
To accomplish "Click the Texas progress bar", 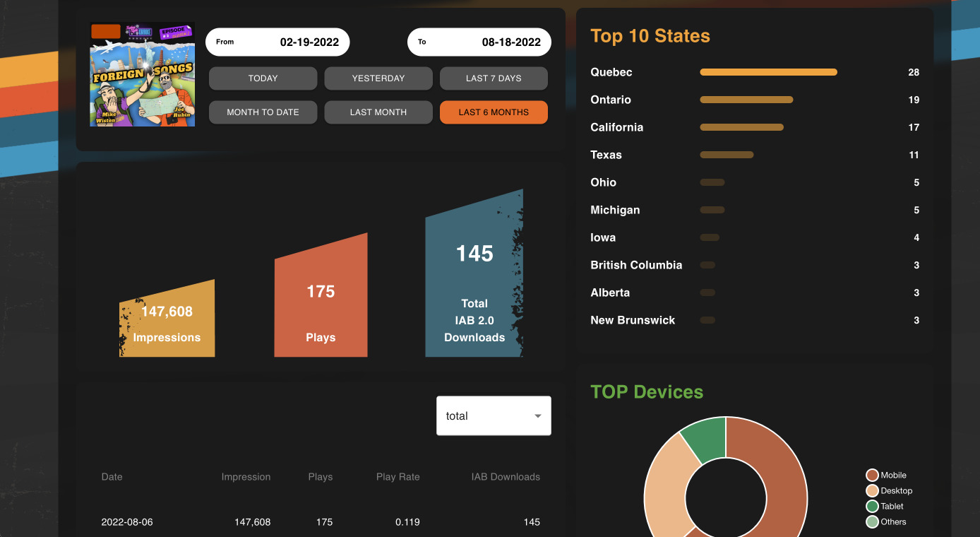I will (x=727, y=155).
